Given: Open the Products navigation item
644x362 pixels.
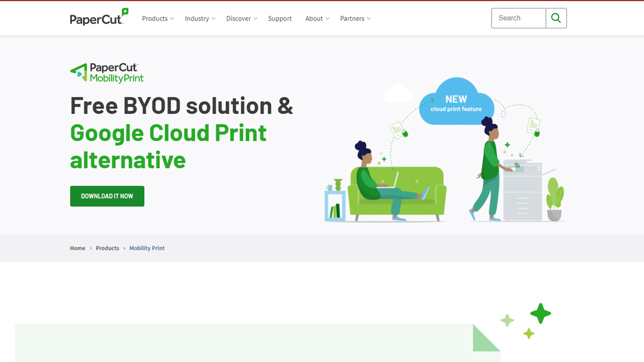Looking at the screenshot, I should (155, 18).
